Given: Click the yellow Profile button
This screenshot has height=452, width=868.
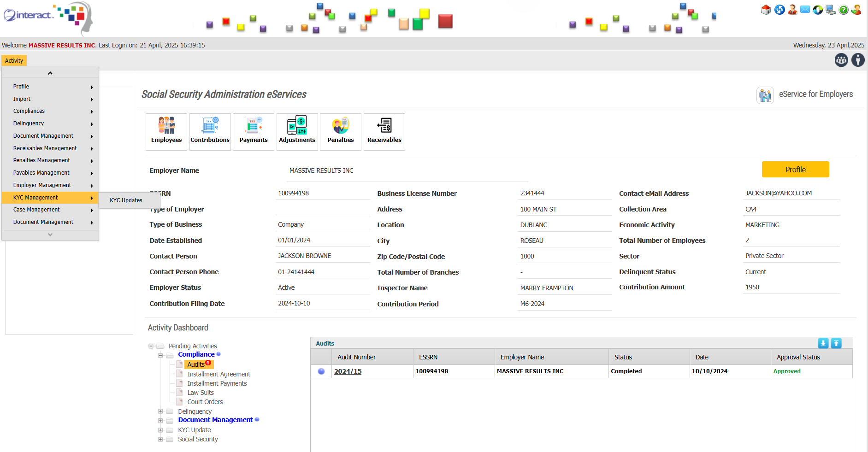Looking at the screenshot, I should click(795, 170).
